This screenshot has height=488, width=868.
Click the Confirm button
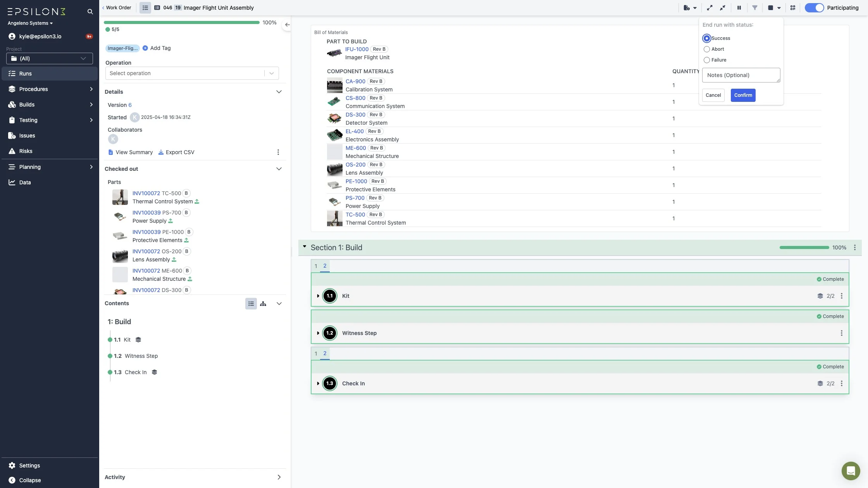click(743, 95)
